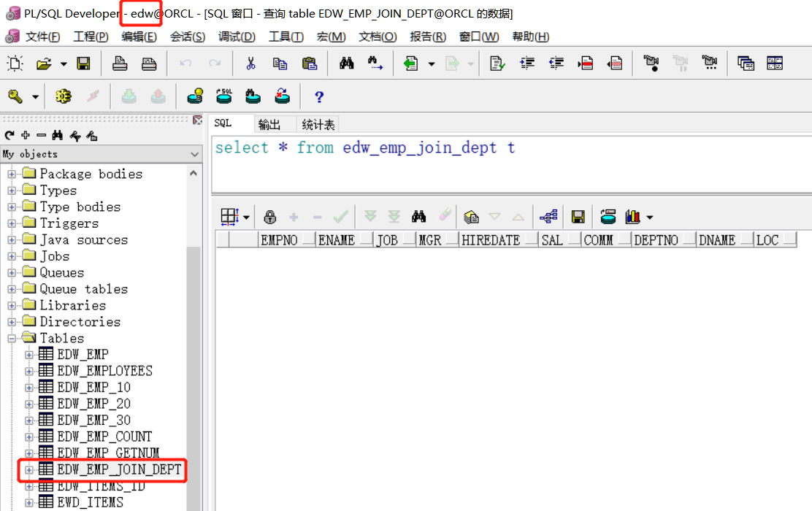
Task: Click the Save disk toolbar icon
Action: [83, 64]
